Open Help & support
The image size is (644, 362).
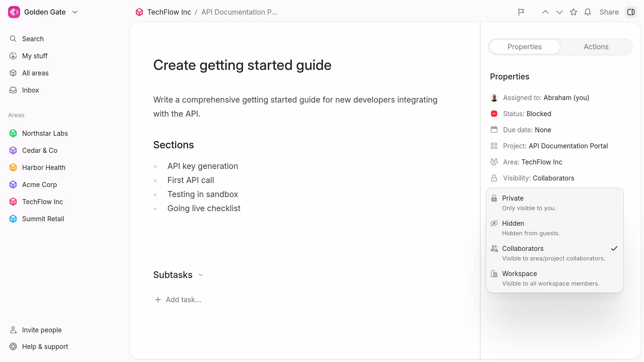(39, 346)
